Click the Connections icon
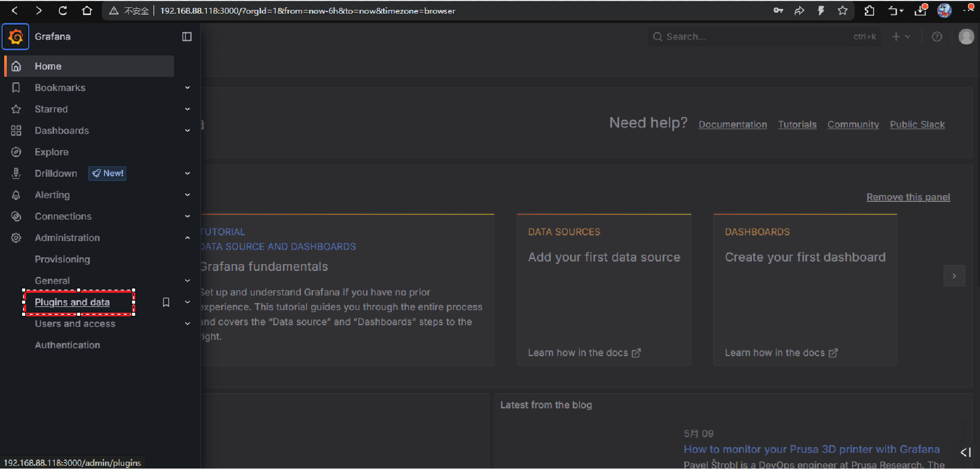Screen dimensions: 980x469 pos(16,216)
